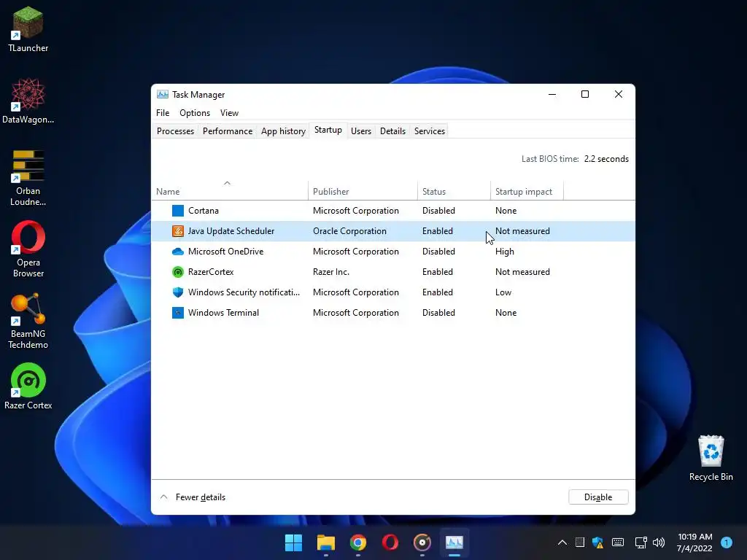Open the network status tray icon
Image resolution: width=747 pixels, height=560 pixels.
(x=641, y=542)
